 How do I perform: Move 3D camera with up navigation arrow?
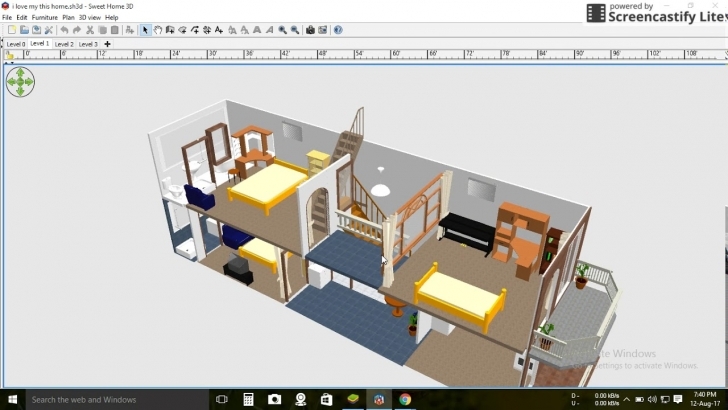tap(20, 72)
